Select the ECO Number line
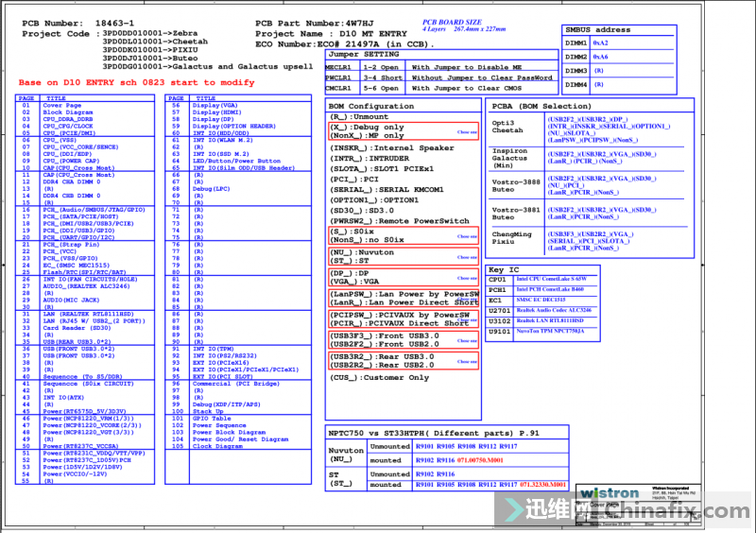 [x=345, y=44]
